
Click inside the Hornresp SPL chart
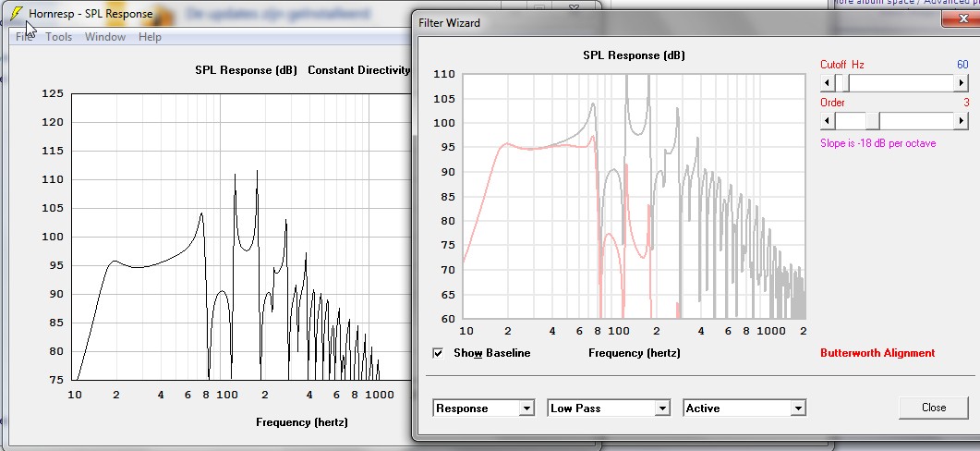point(241,237)
